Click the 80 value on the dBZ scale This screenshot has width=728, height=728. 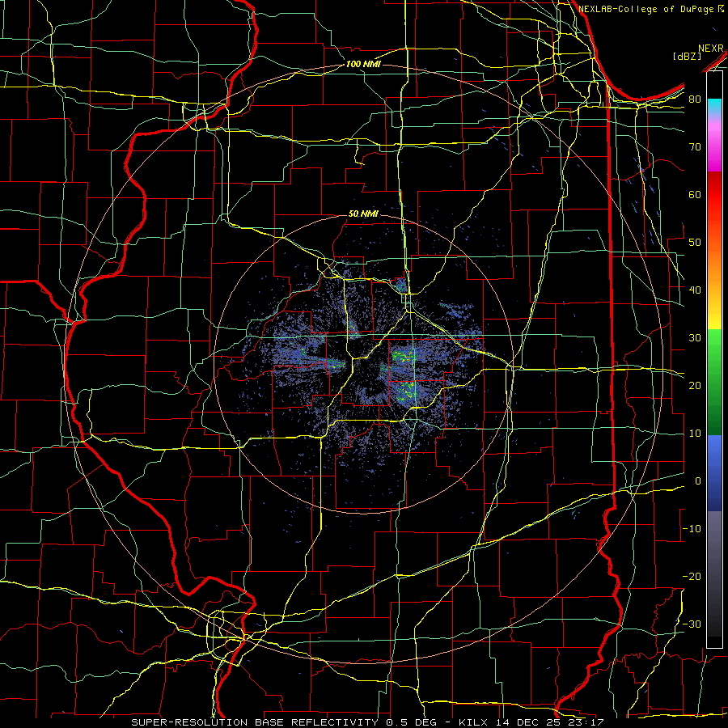pos(695,99)
